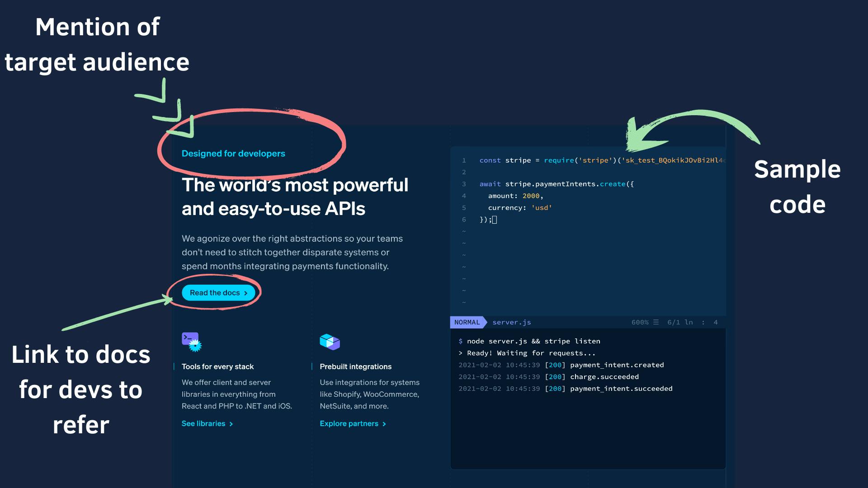Click the We offer client and server description
Image resolution: width=868 pixels, height=488 pixels.
tap(237, 394)
